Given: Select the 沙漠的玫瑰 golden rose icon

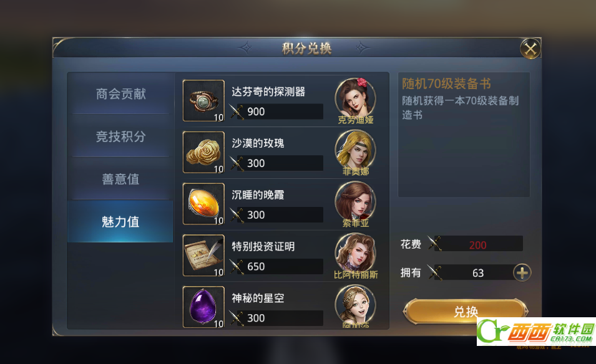Looking at the screenshot, I should coord(203,152).
